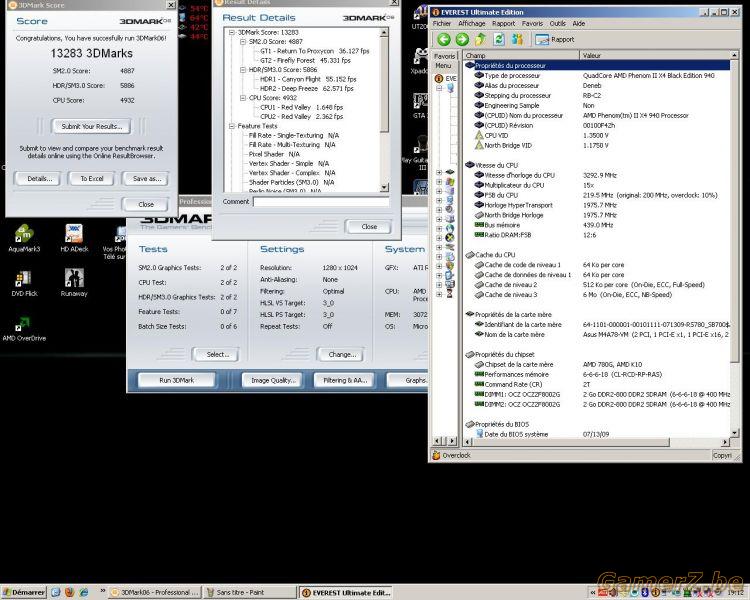
Task: Select the hourglass benchmark icon in the EVEREST tree
Action: (x=450, y=294)
